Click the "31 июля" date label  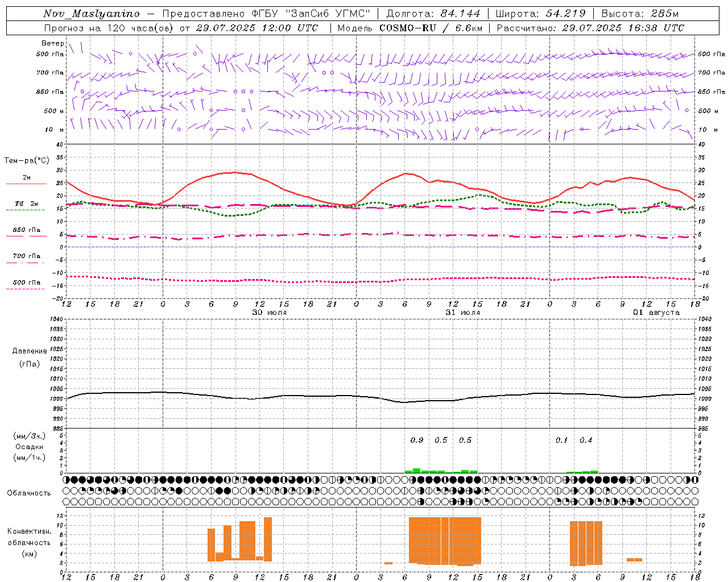pyautogui.click(x=463, y=313)
